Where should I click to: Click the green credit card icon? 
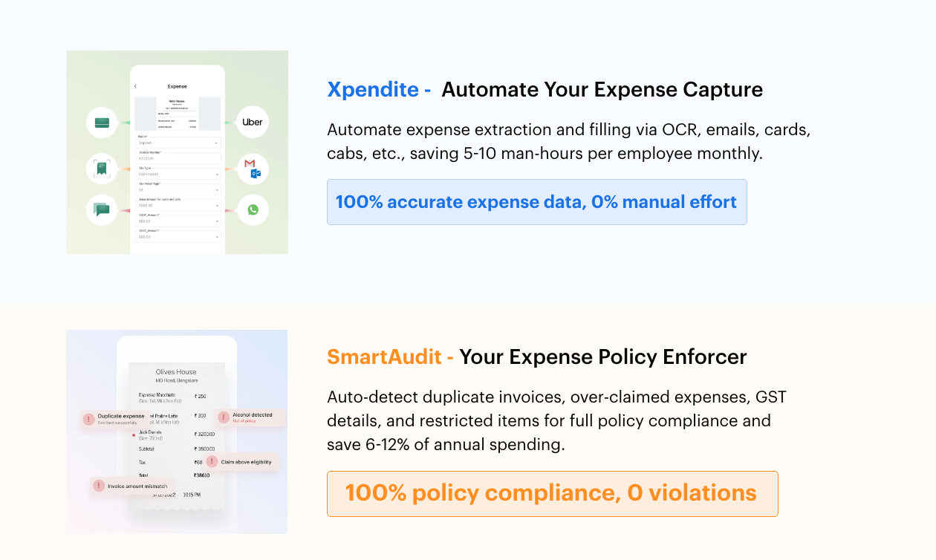(x=103, y=123)
